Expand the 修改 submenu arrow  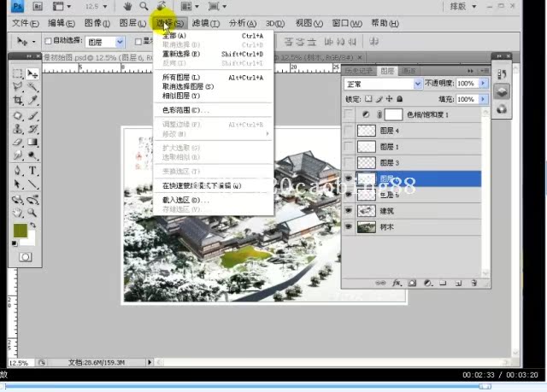[x=268, y=134]
